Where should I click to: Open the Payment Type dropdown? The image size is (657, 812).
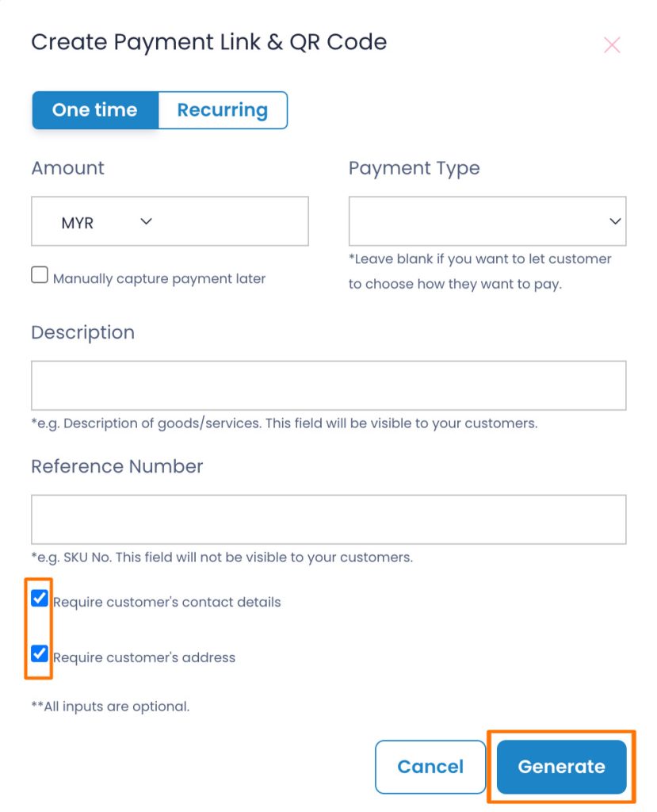487,221
